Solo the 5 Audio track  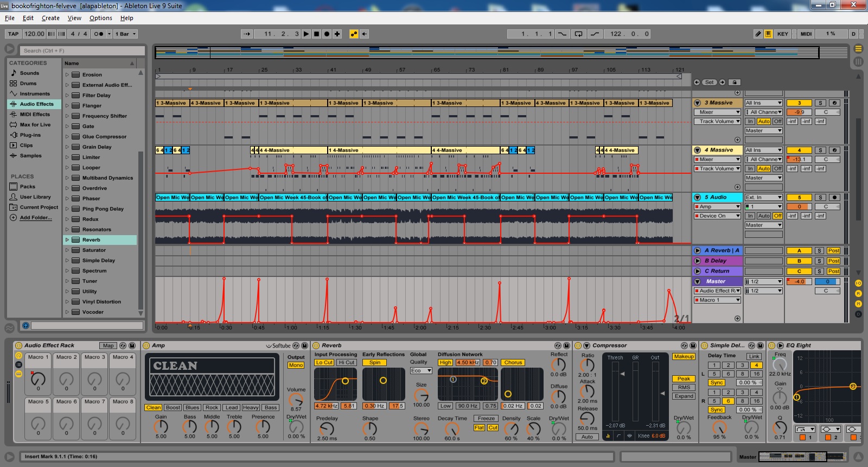[820, 197]
